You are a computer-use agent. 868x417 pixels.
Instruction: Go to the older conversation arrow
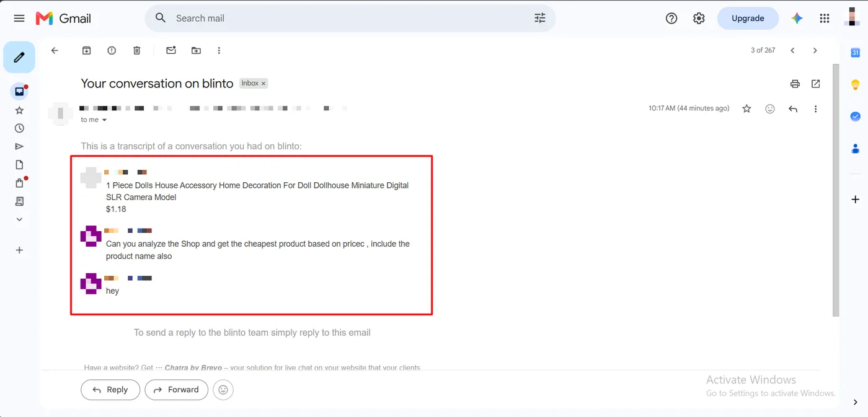pyautogui.click(x=815, y=51)
